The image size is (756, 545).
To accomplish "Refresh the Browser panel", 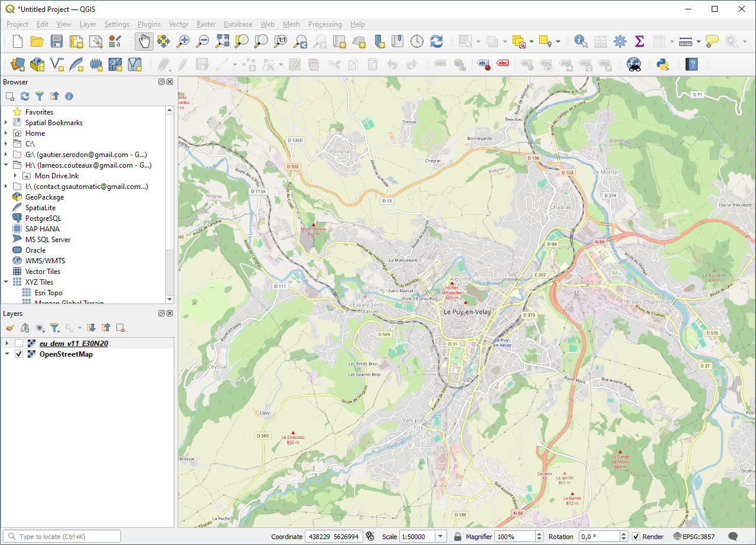I will [x=25, y=96].
